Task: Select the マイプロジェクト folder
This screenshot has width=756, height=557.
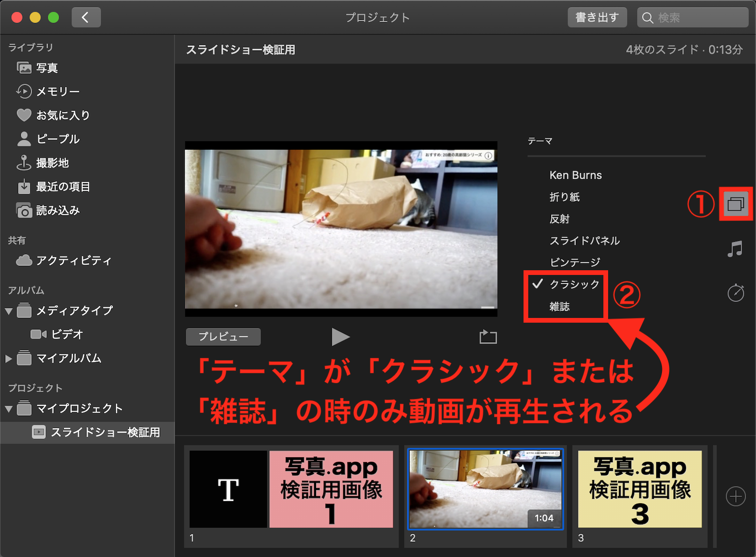Action: pyautogui.click(x=69, y=408)
